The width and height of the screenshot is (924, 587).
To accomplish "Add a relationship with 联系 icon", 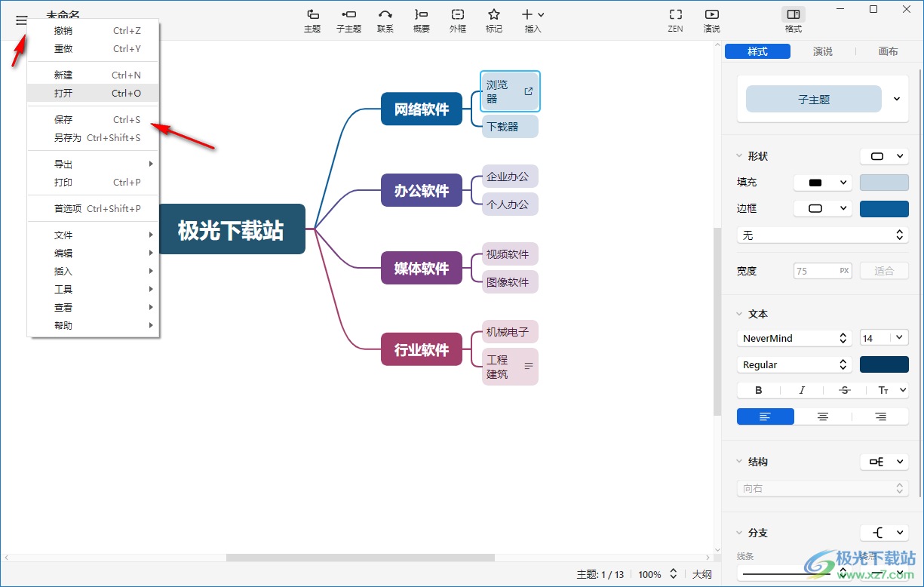I will coord(385,20).
